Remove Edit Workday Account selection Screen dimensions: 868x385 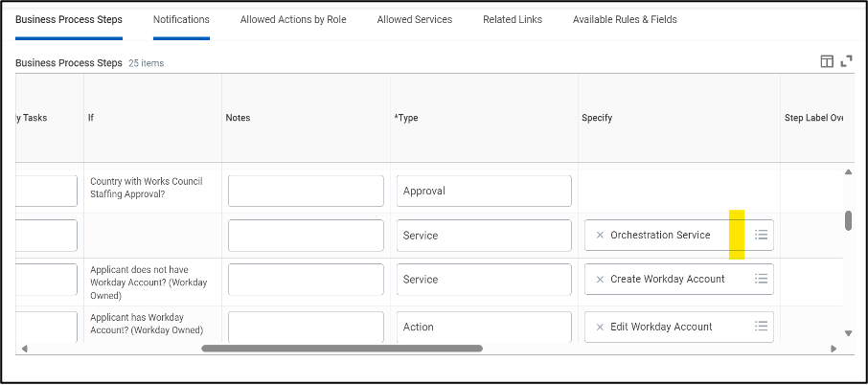click(600, 328)
